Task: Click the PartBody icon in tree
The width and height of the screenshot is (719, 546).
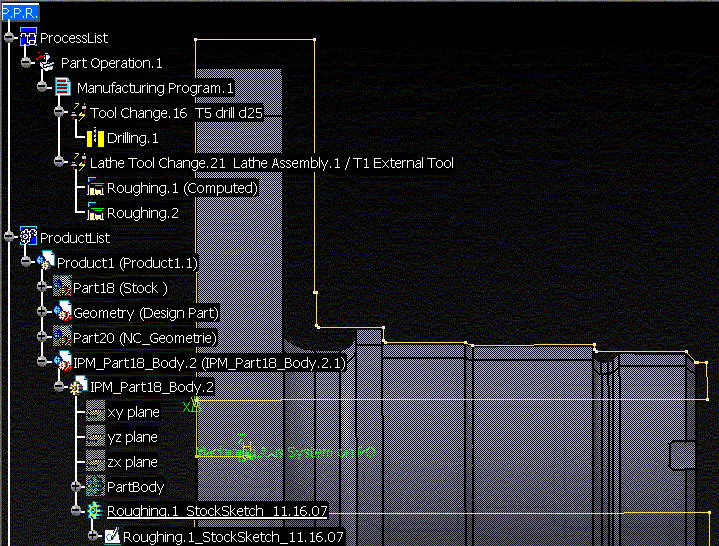Action: (95, 487)
